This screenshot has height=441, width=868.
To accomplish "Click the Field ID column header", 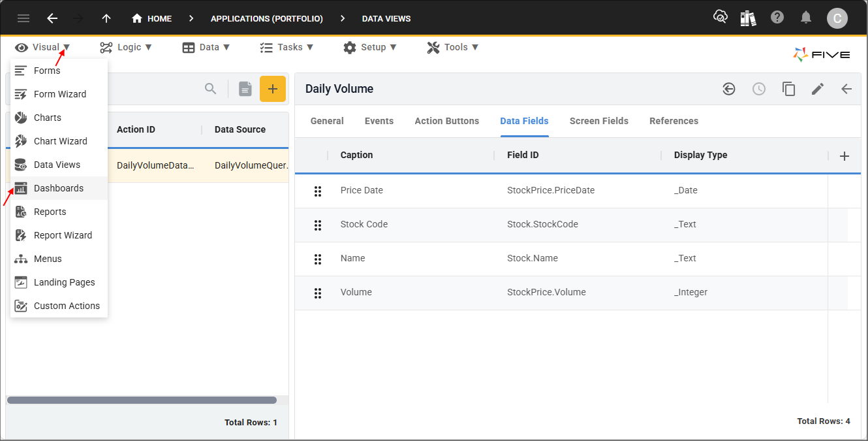I will (523, 155).
